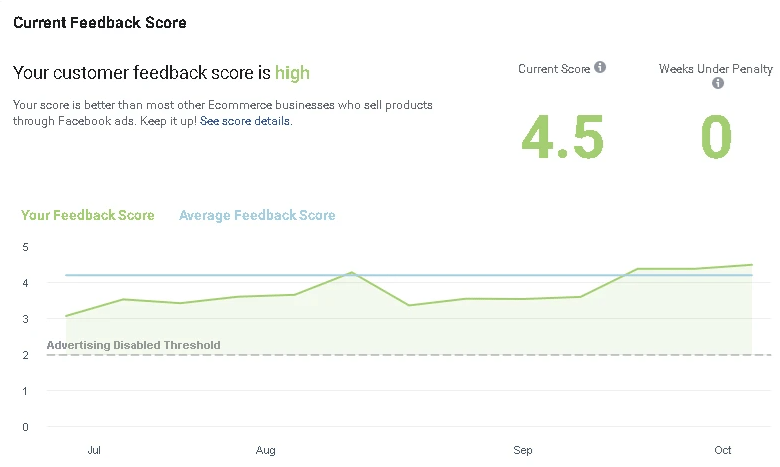
Task: Toggle the Your Feedback Score legend
Action: 88,215
